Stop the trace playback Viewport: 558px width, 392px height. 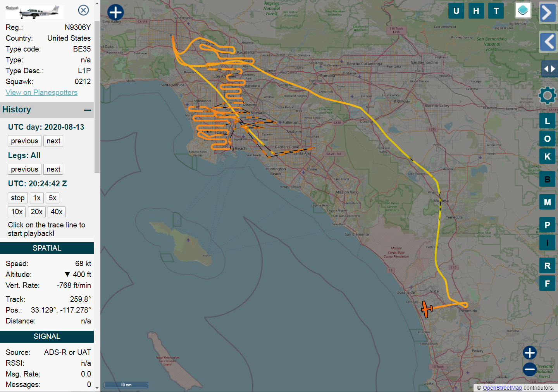pos(18,198)
